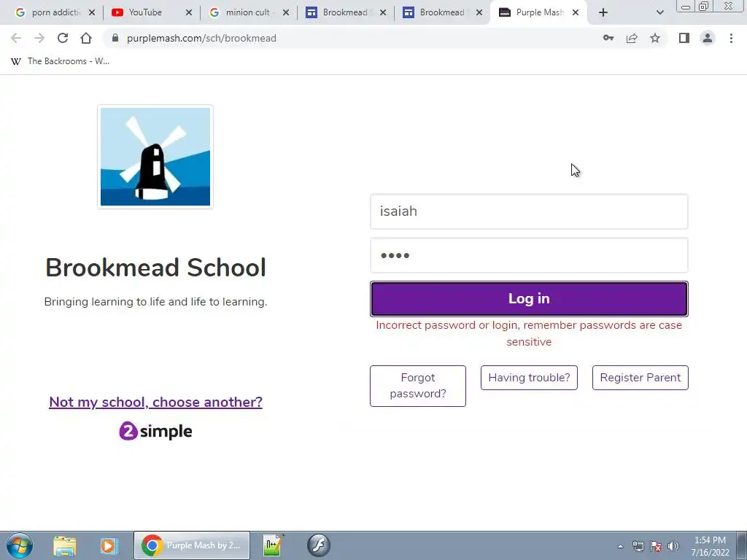Open Chrome's three-dot menu
The width and height of the screenshot is (747, 560).
coord(731,38)
